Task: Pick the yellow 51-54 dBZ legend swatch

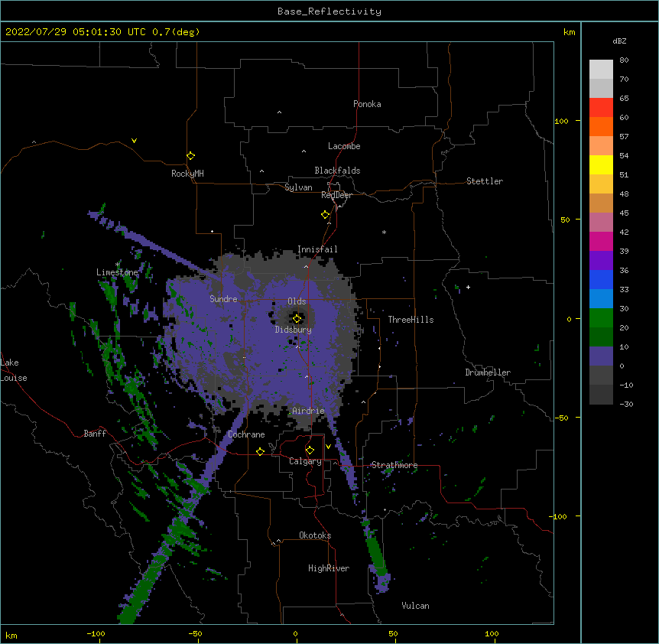Action: click(x=601, y=164)
